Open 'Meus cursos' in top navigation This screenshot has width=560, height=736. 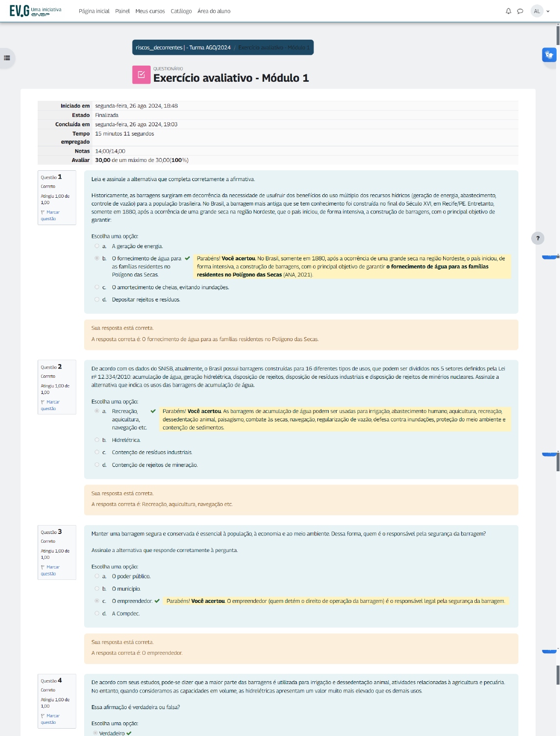tap(150, 11)
